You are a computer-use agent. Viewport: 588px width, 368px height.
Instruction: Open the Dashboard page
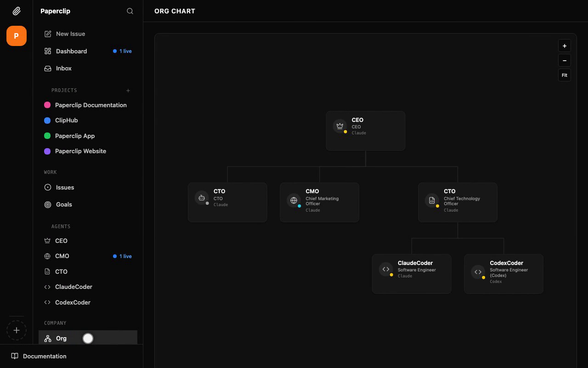point(88,51)
